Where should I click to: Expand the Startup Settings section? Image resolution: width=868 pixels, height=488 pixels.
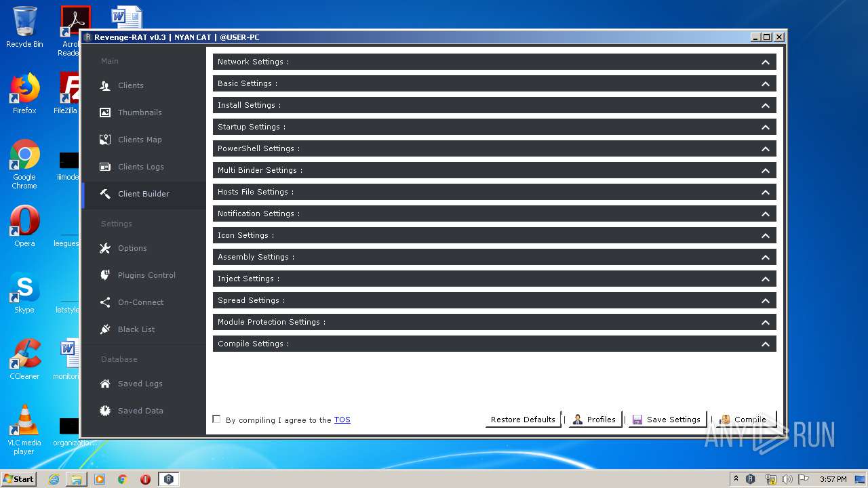pyautogui.click(x=494, y=127)
